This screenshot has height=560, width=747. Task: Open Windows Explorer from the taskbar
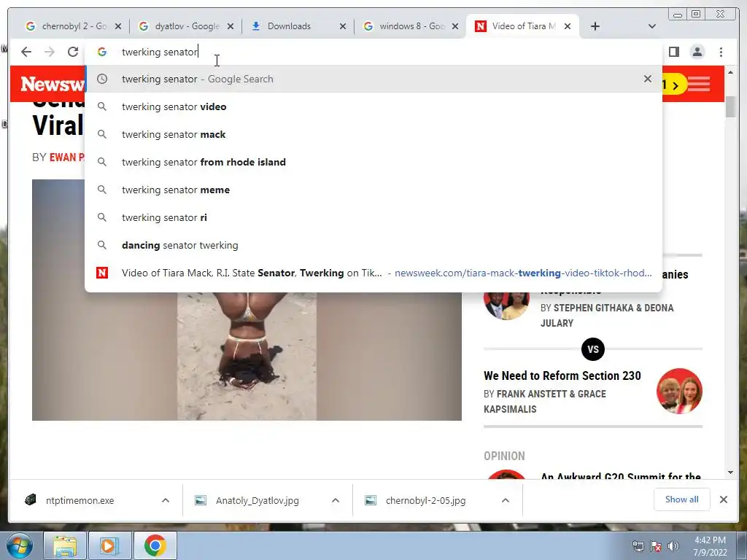point(65,545)
